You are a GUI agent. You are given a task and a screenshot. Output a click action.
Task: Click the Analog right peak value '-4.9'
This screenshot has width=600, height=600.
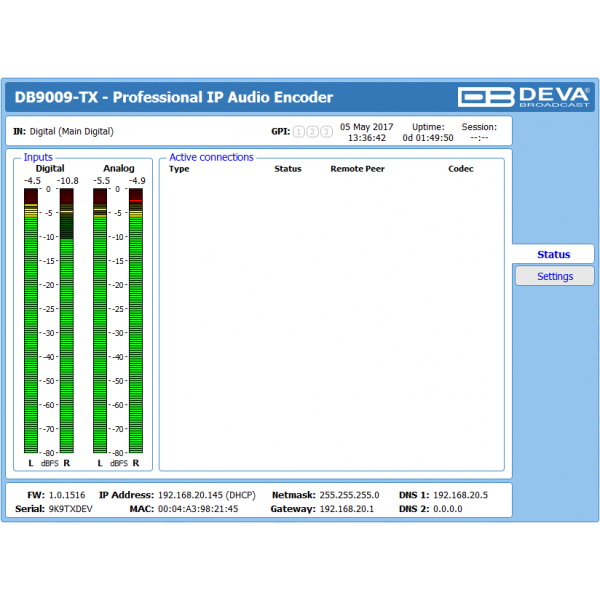click(x=137, y=181)
